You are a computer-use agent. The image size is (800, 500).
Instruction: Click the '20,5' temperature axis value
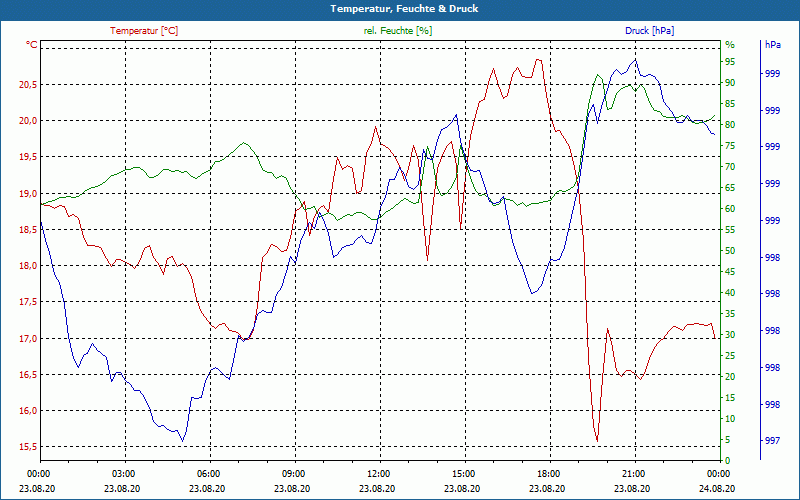click(28, 85)
